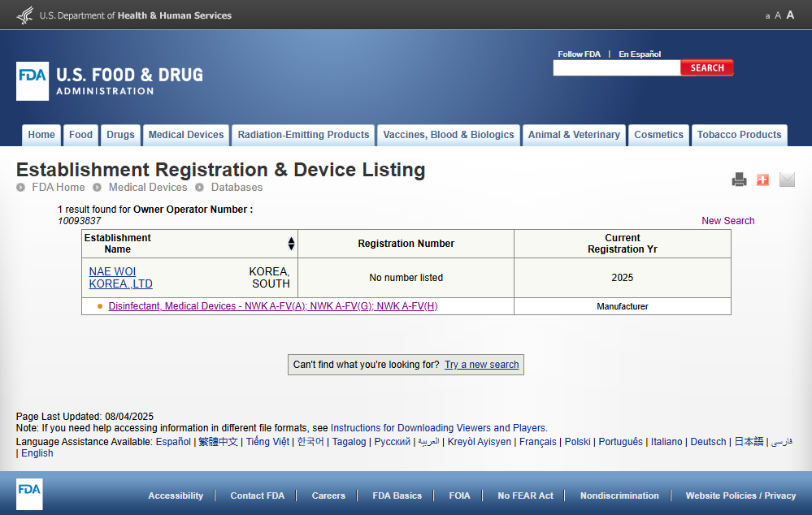Click the print page icon
Image resolution: width=812 pixels, height=515 pixels.
(x=739, y=180)
